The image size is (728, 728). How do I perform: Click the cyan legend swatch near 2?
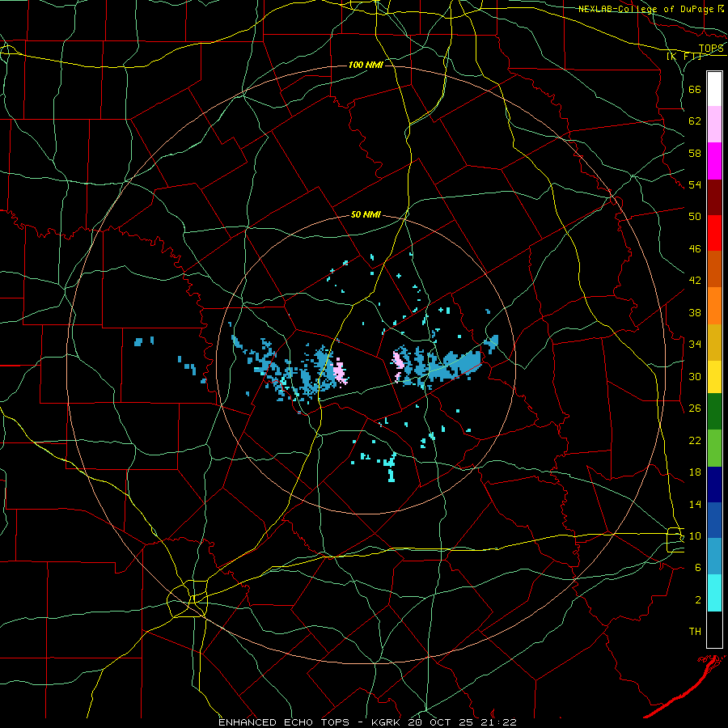point(714,593)
